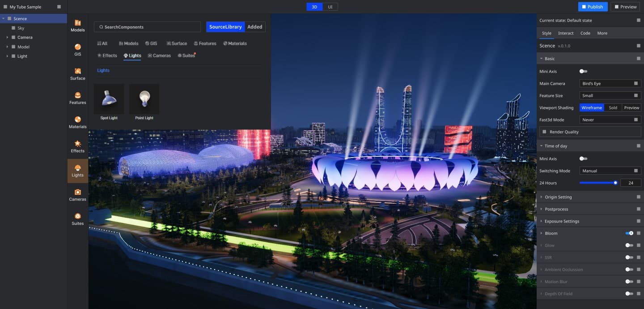Image resolution: width=644 pixels, height=309 pixels.
Task: Open the Suites sidebar category
Action: 77,219
